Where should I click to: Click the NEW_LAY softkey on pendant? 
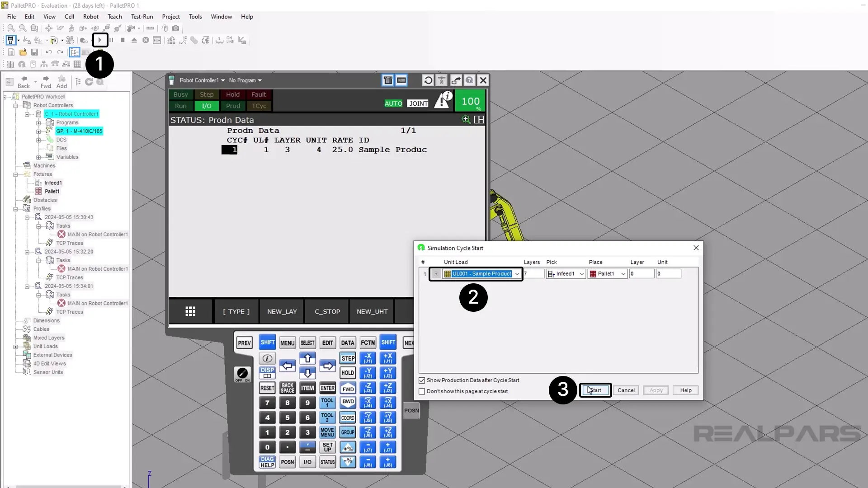(x=282, y=311)
